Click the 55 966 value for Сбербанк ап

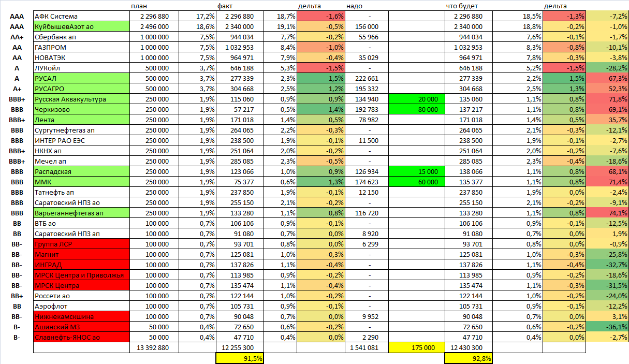click(x=367, y=37)
